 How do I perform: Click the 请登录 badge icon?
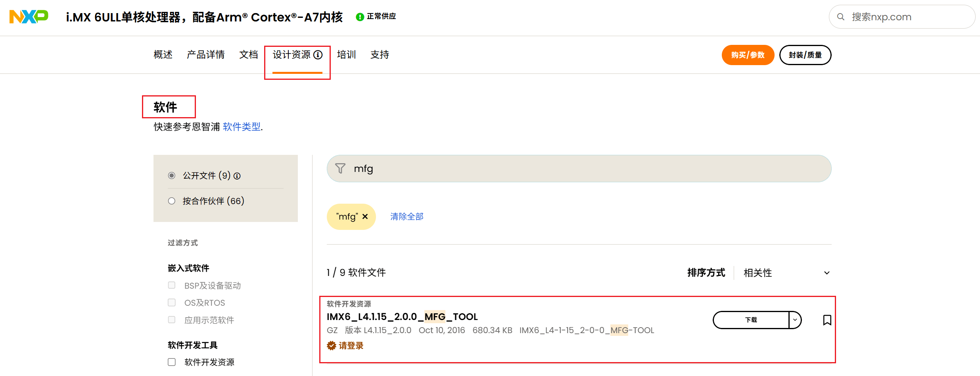tap(331, 346)
